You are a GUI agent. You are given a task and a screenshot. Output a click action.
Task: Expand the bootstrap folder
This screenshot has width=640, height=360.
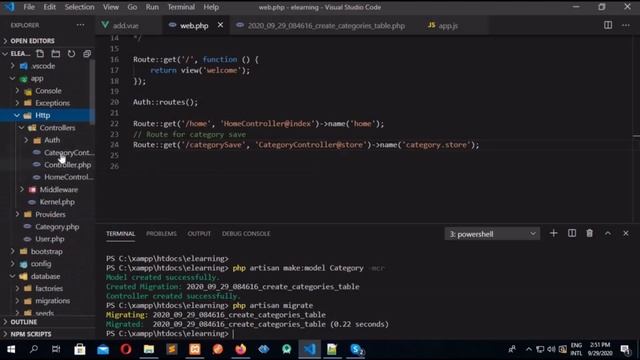click(47, 251)
